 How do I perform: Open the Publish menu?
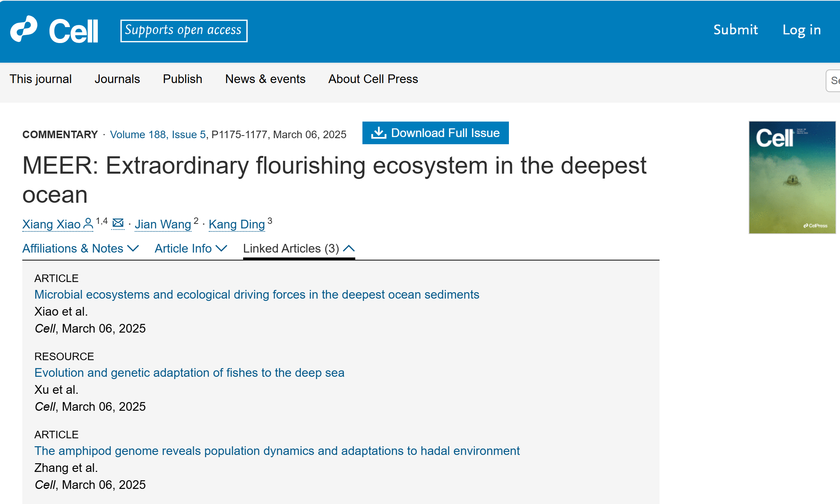point(182,79)
